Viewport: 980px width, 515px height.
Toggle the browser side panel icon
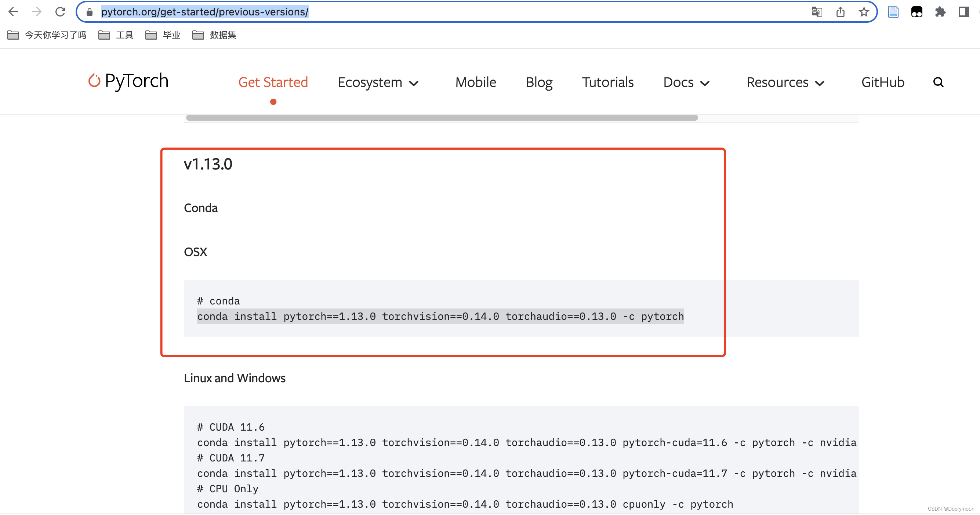click(x=963, y=12)
